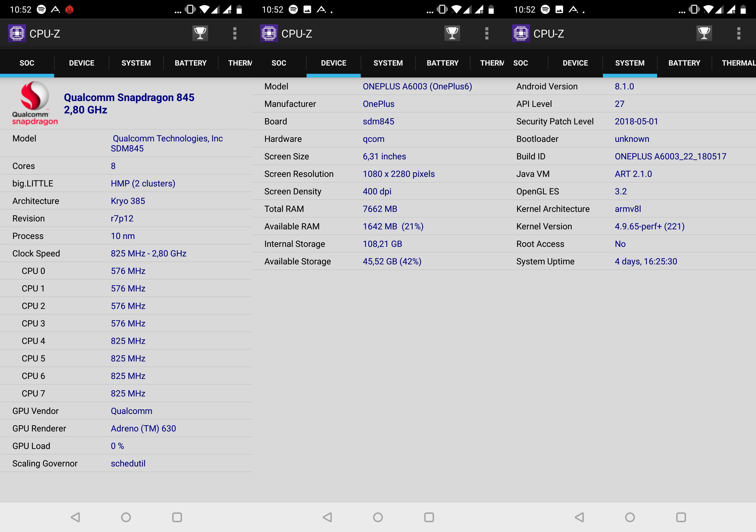Viewport: 756px width, 532px height.
Task: Tap the Home navigation button in the middle screen
Action: point(378,517)
